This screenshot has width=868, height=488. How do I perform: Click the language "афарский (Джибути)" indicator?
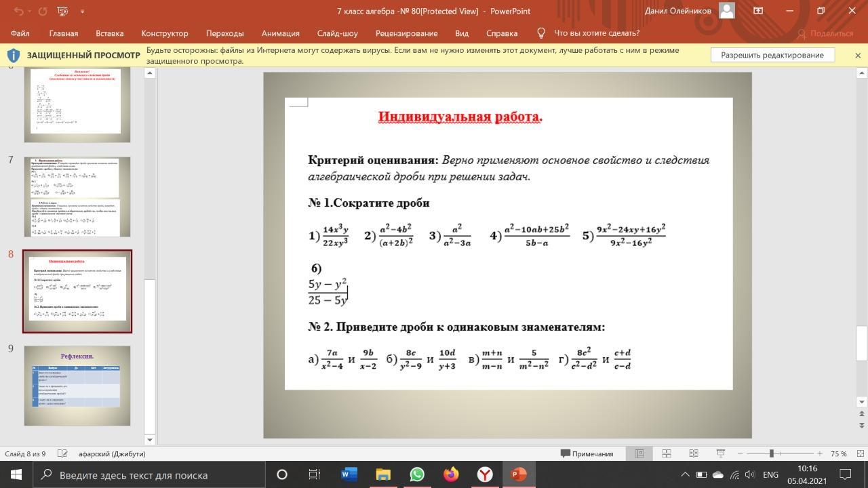tap(112, 453)
